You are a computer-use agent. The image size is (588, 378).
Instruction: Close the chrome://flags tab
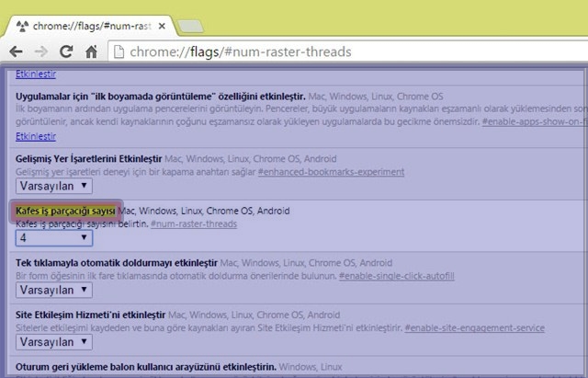162,27
